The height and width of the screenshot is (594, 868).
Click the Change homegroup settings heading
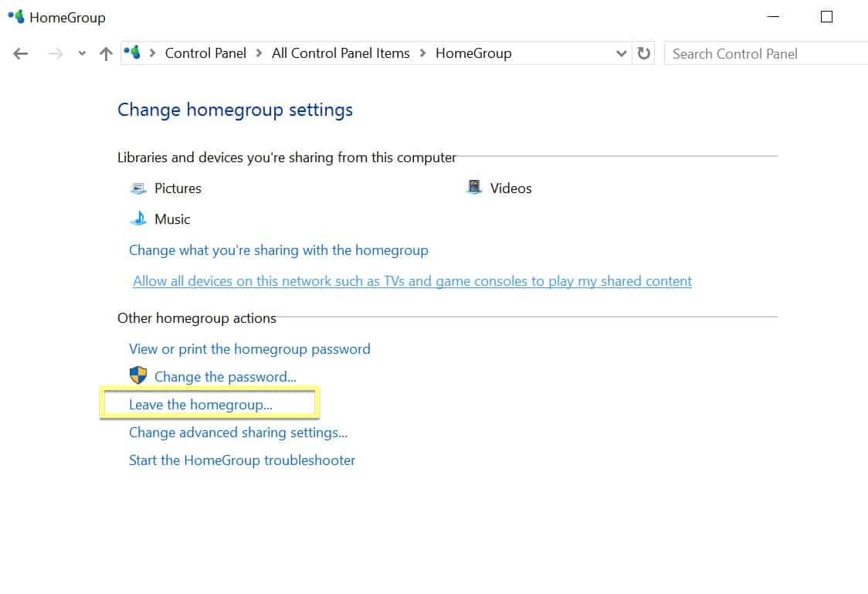(x=235, y=110)
